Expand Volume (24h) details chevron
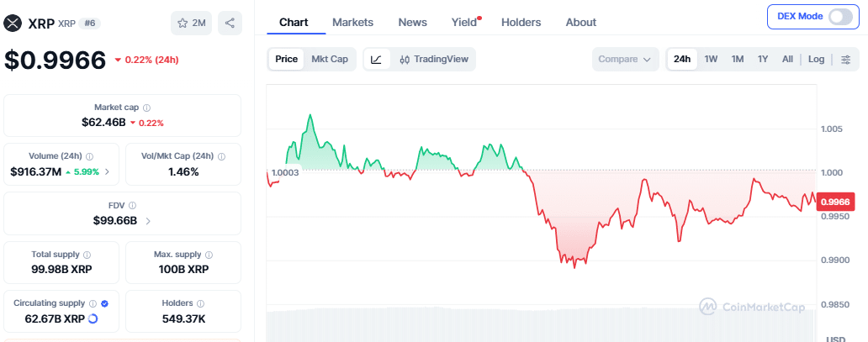 point(108,172)
